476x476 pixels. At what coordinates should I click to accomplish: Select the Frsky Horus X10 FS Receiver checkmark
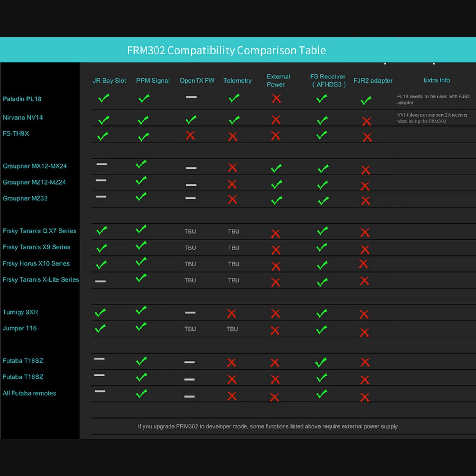point(322,265)
